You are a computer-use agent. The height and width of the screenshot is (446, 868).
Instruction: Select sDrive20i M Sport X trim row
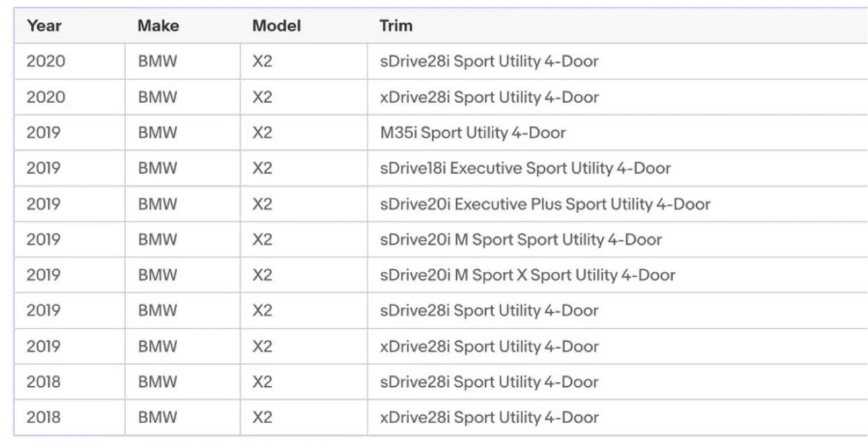[441, 275]
